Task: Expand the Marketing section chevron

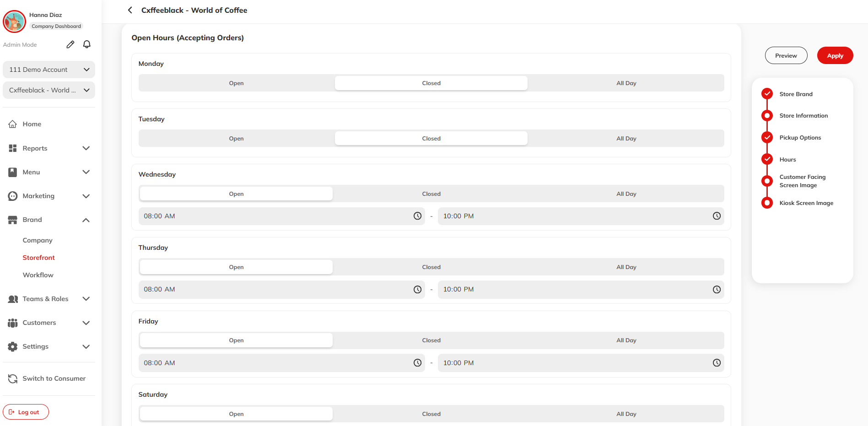Action: pyautogui.click(x=86, y=196)
